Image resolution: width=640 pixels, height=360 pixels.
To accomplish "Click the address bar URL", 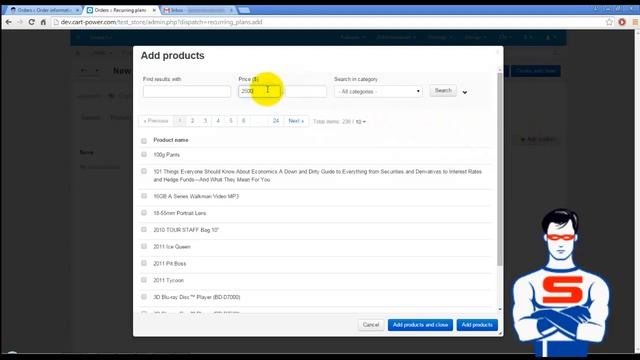I will (x=161, y=22).
